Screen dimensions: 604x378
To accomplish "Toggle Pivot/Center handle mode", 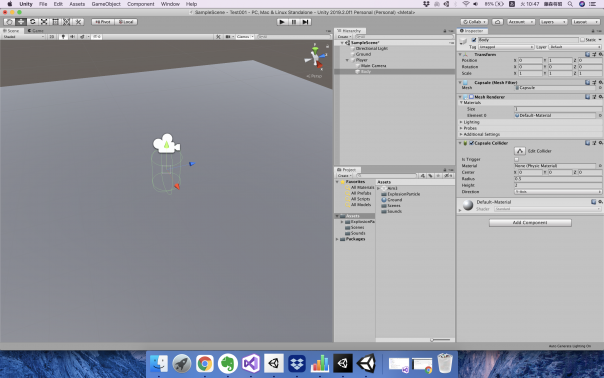I will pos(103,22).
